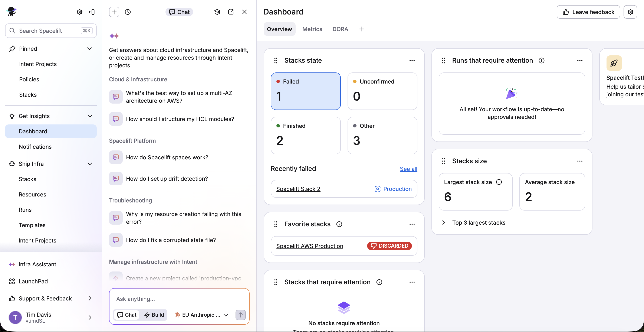This screenshot has height=332, width=644.
Task: Open chat history clock icon
Action: pyautogui.click(x=128, y=12)
